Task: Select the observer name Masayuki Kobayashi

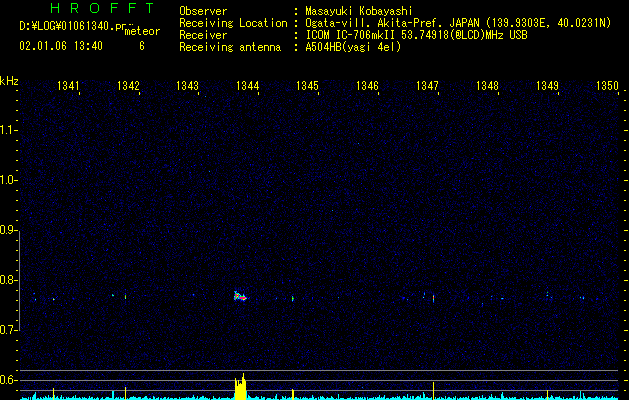Action: [359, 11]
